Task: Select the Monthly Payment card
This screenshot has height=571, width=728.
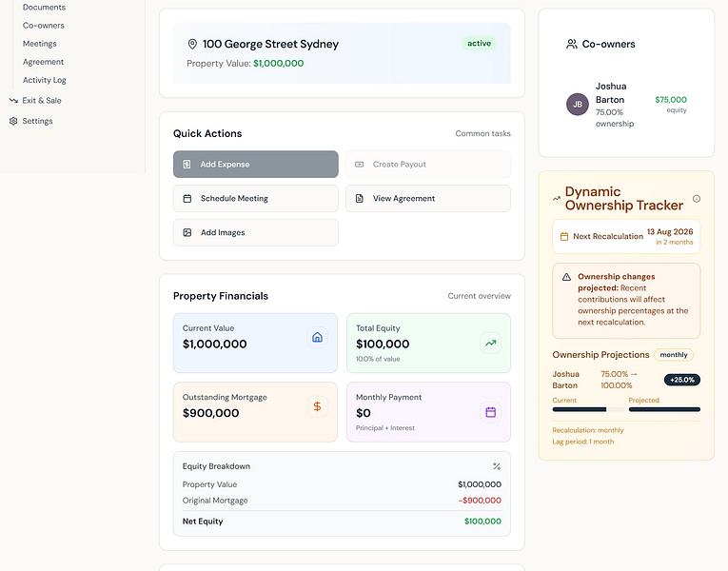Action: (x=428, y=412)
